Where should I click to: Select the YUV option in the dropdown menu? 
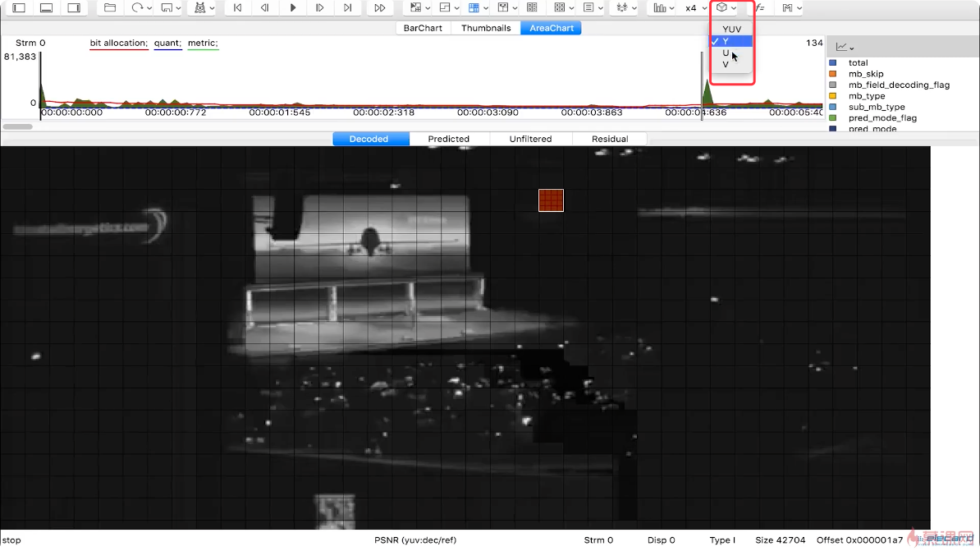coord(731,30)
